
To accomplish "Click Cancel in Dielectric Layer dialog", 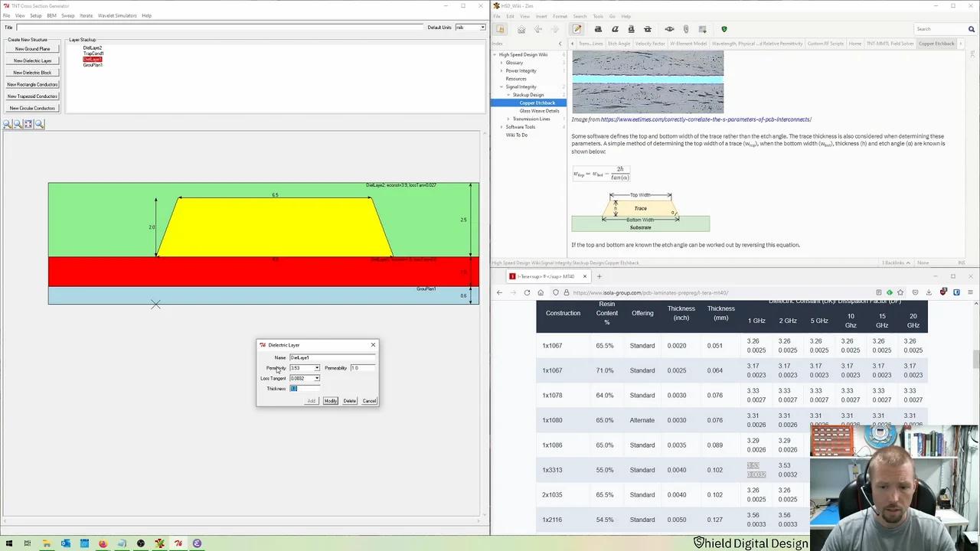I will pyautogui.click(x=369, y=401).
